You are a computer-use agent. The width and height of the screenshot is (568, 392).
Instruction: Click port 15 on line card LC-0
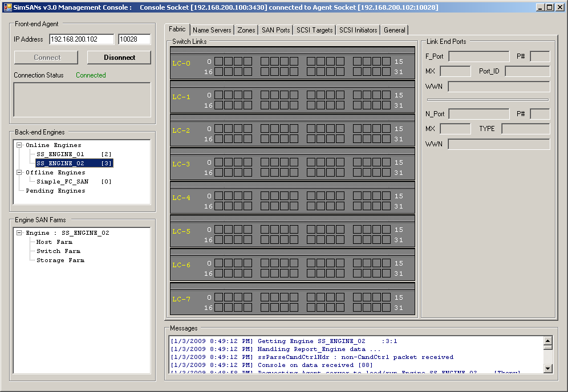386,61
